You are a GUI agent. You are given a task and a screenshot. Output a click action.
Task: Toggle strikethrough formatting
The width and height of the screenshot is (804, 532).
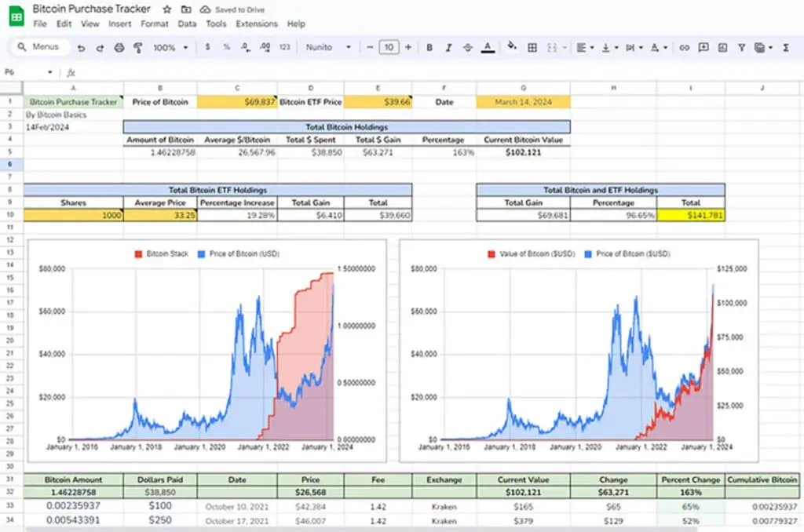pos(468,48)
